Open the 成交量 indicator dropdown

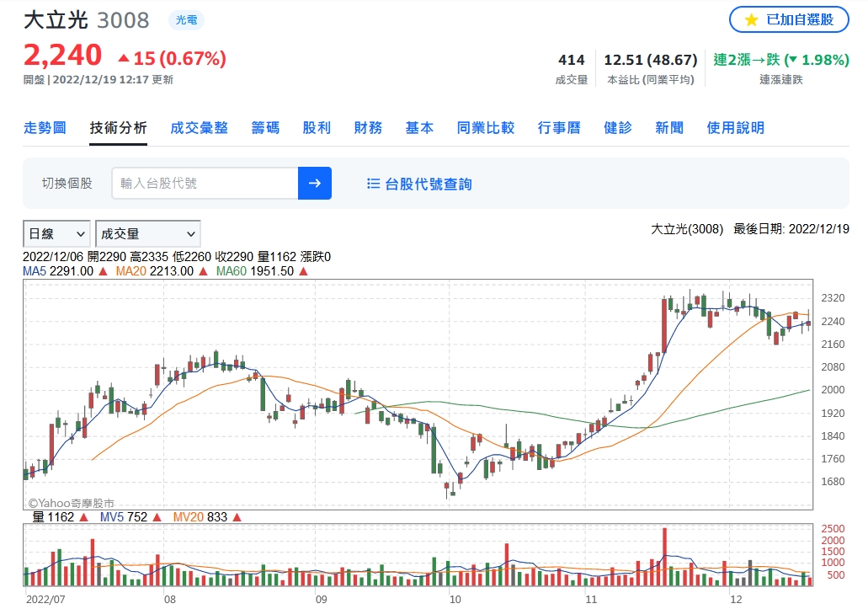[148, 233]
